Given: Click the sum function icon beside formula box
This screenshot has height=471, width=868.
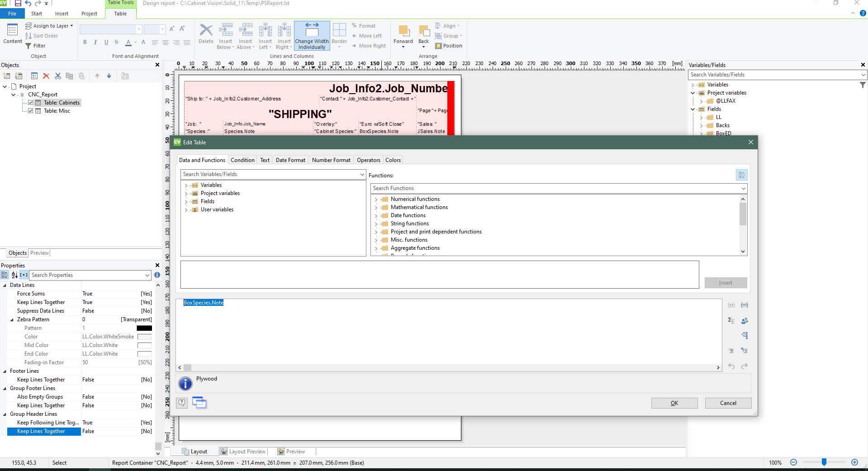Looking at the screenshot, I should click(731, 320).
